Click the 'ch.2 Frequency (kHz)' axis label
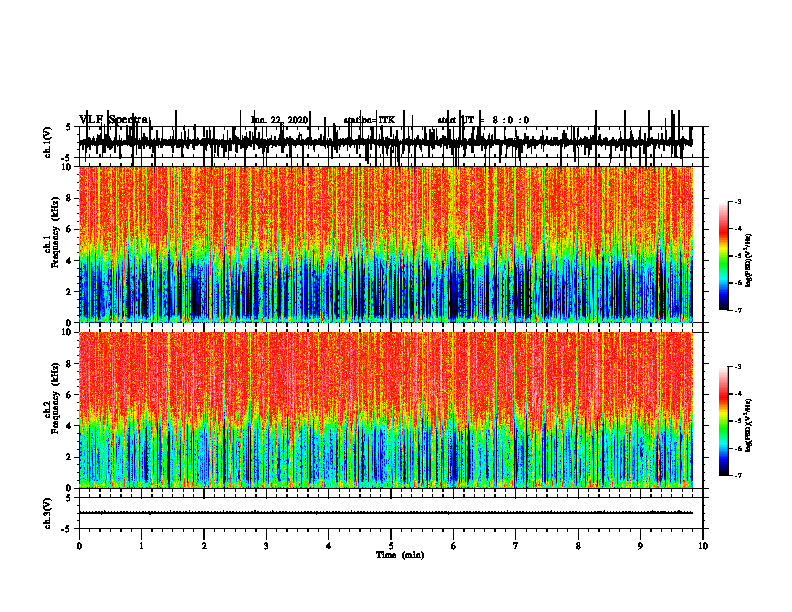This screenshot has width=792, height=612. pyautogui.click(x=52, y=398)
